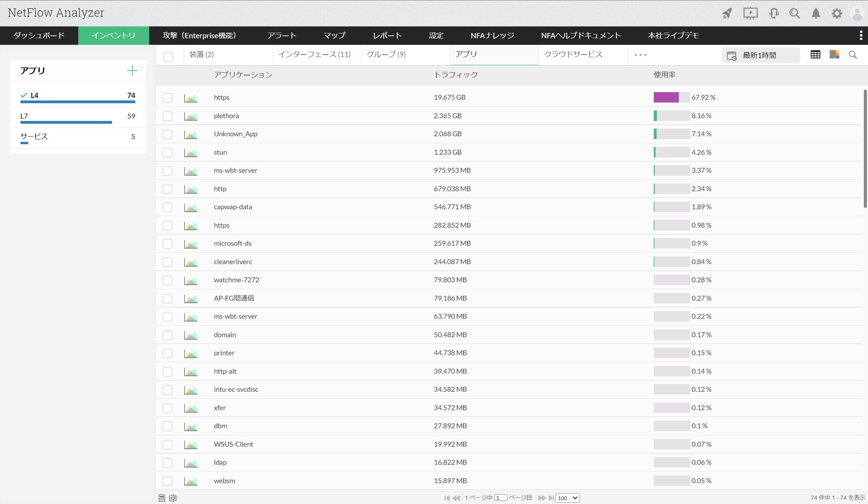Switch to table grid view icon
This screenshot has height=504, width=868.
pos(815,55)
